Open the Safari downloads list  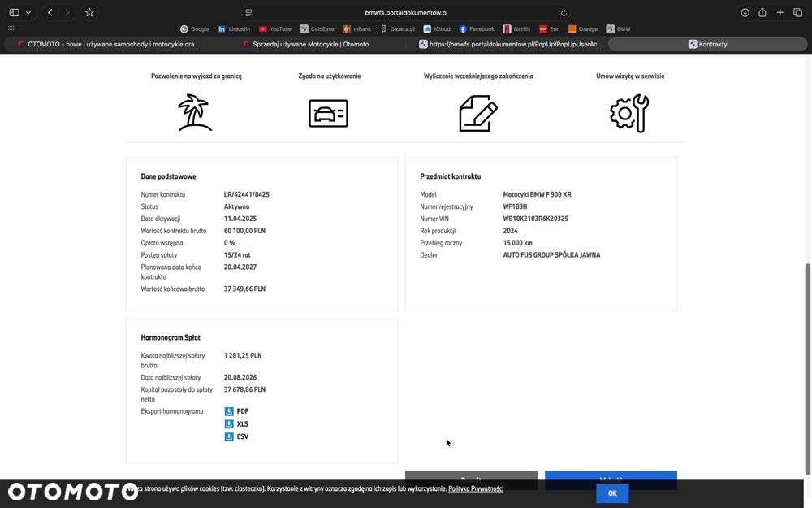(x=745, y=12)
